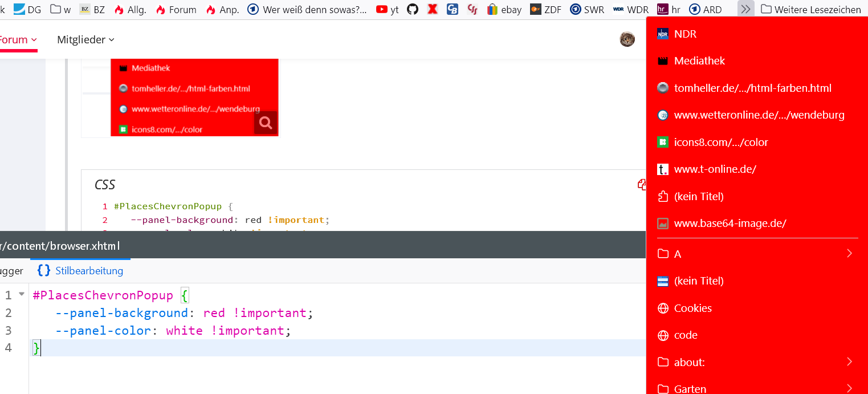Click the yt YouTube bookmark
868x394 pixels.
click(x=387, y=9)
